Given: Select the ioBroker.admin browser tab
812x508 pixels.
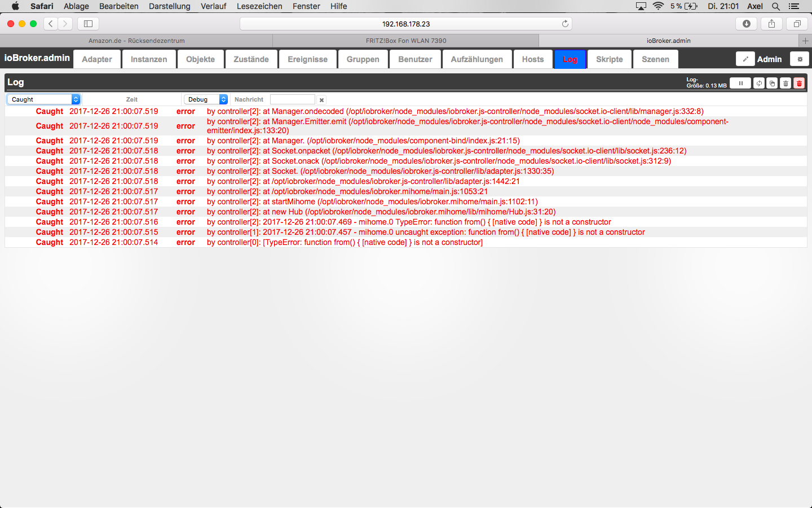Looking at the screenshot, I should coord(669,41).
